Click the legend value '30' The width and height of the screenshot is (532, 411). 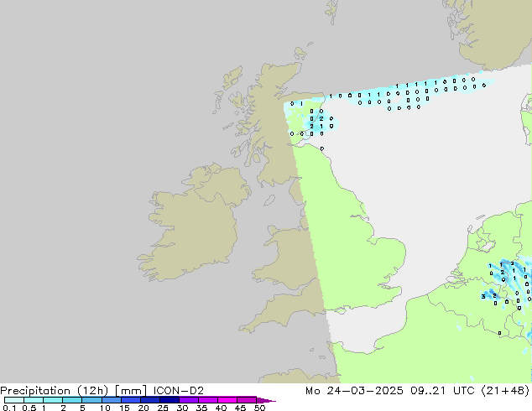coord(182,408)
